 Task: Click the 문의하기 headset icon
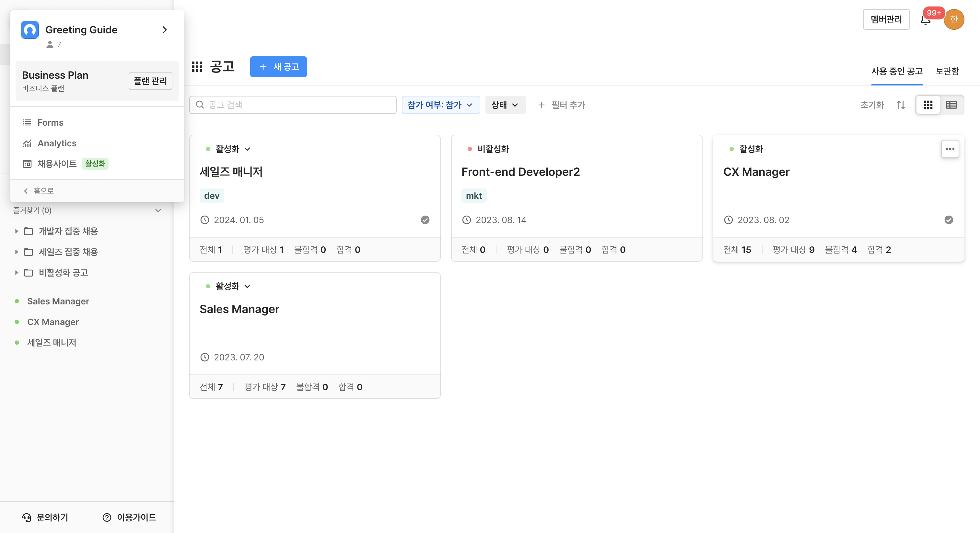[26, 517]
